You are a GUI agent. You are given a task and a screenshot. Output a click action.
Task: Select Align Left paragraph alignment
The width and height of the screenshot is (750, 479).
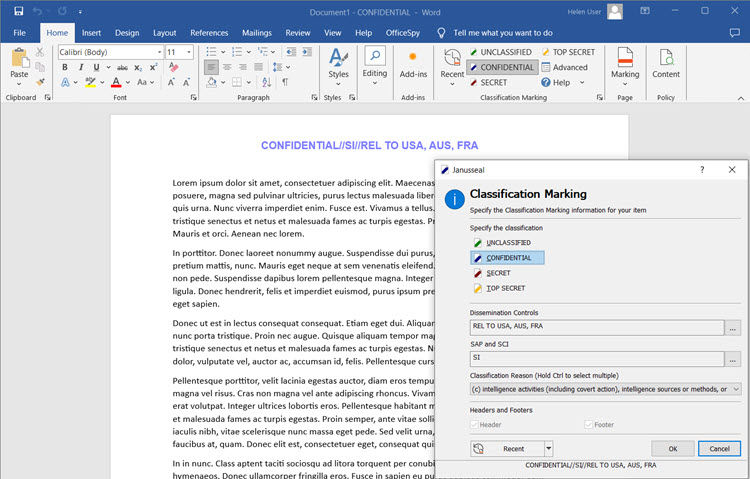(211, 67)
